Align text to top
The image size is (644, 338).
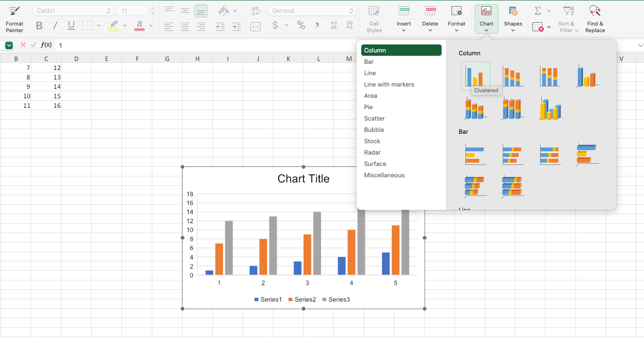(169, 11)
